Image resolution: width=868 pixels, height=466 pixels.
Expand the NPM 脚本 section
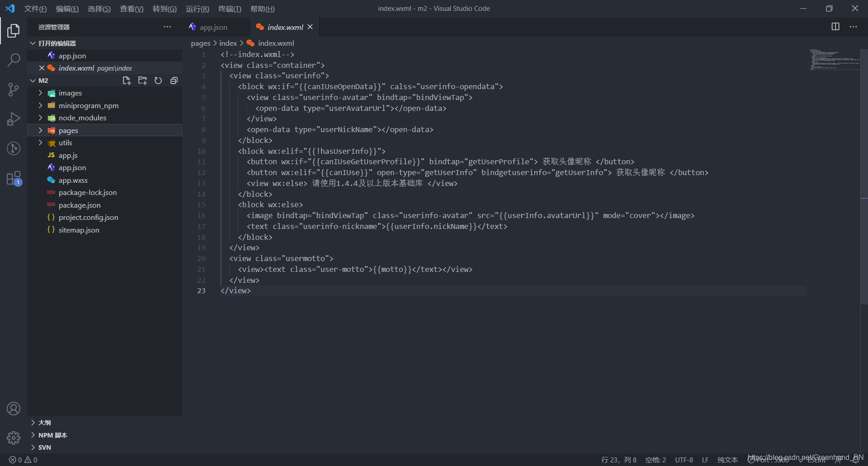point(105,435)
